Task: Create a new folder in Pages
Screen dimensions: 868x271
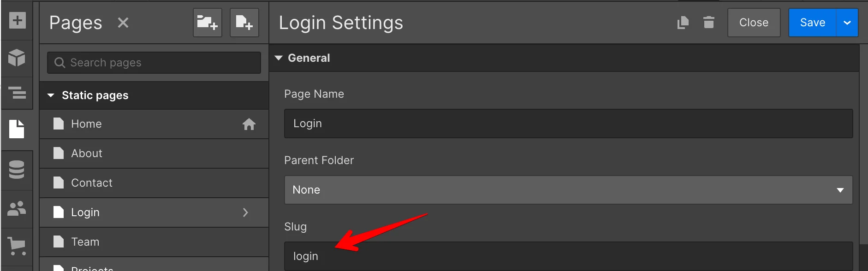Action: coord(207,23)
